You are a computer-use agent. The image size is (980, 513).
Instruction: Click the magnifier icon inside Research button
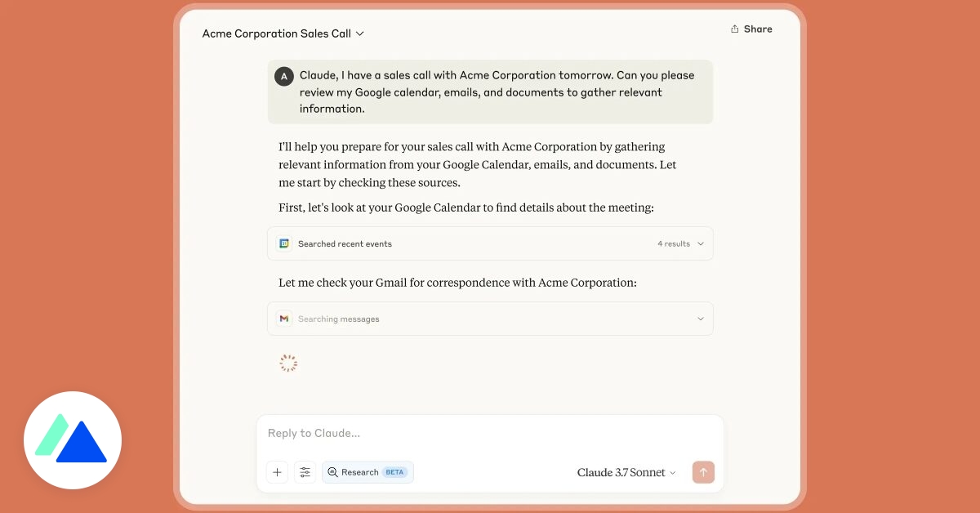(x=333, y=472)
